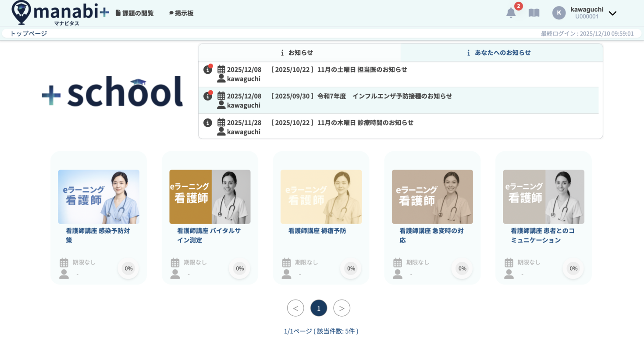Switch to お知らせ tab
The image size is (644, 364).
299,53
